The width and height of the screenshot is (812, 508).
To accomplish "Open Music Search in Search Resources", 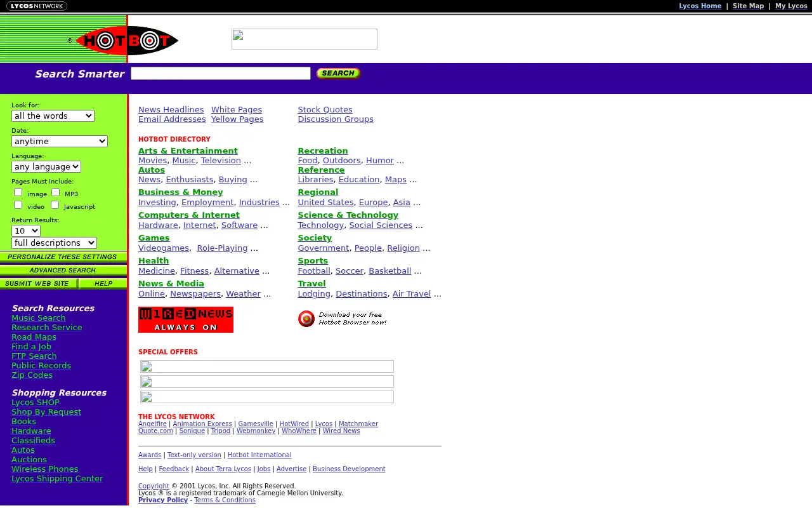I will (x=39, y=318).
